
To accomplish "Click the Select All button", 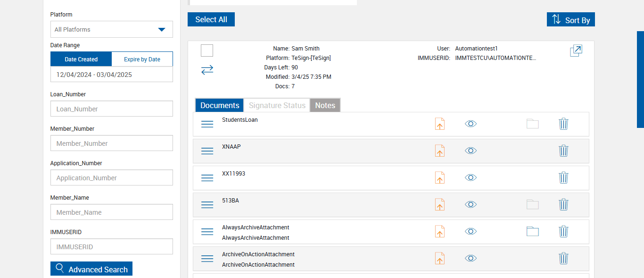I will (x=211, y=19).
